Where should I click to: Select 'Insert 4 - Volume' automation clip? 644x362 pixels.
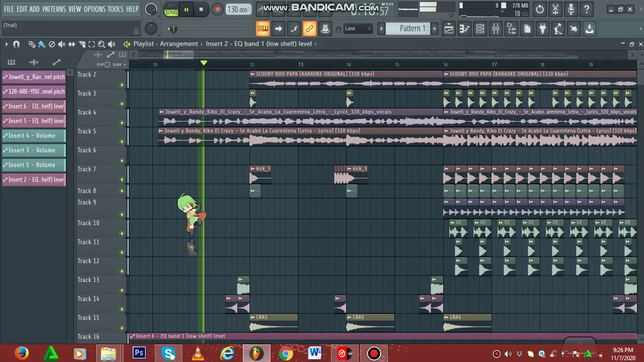34,135
